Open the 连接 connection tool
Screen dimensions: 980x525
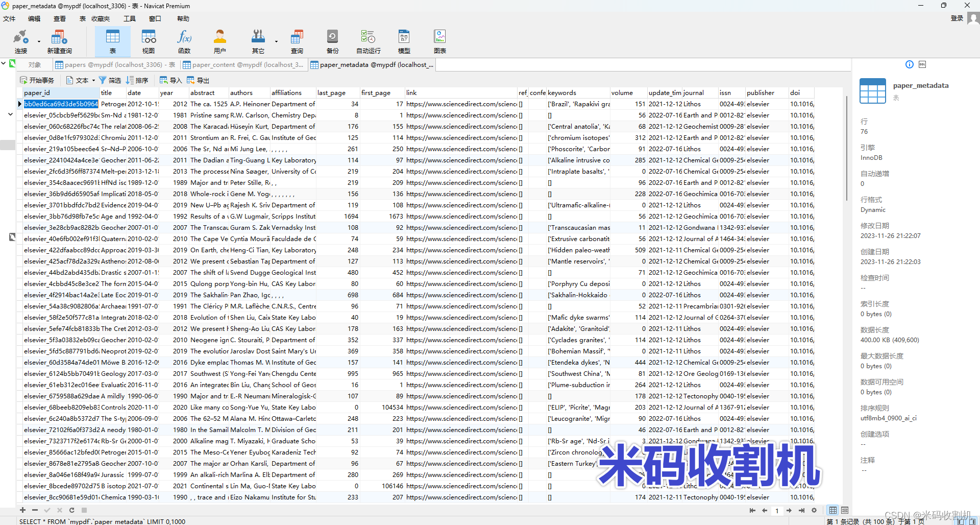21,41
